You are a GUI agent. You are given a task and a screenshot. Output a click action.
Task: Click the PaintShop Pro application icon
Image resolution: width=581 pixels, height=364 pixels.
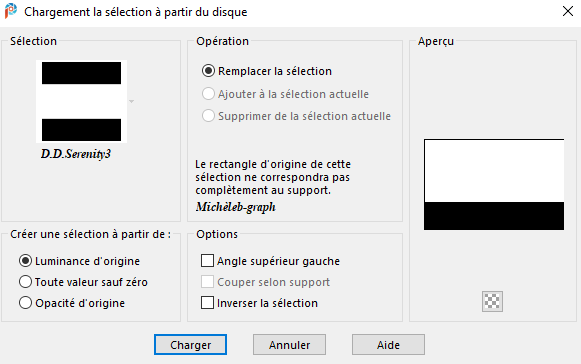11,11
